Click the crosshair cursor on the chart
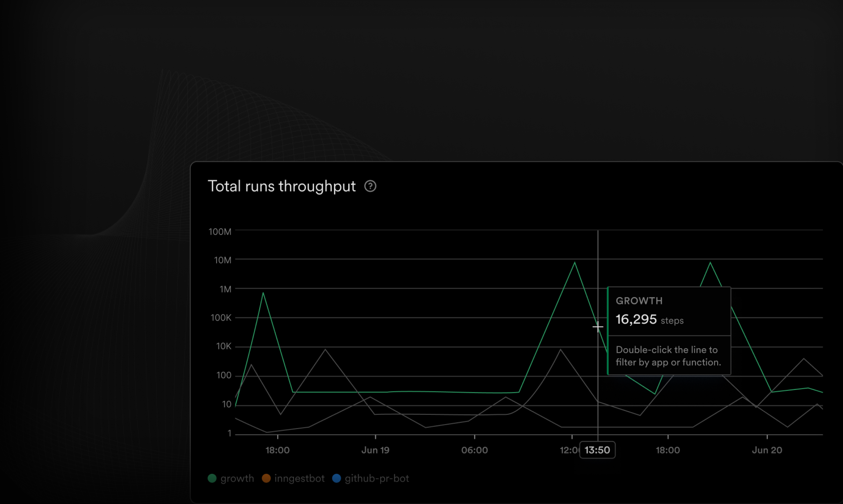 [598, 327]
